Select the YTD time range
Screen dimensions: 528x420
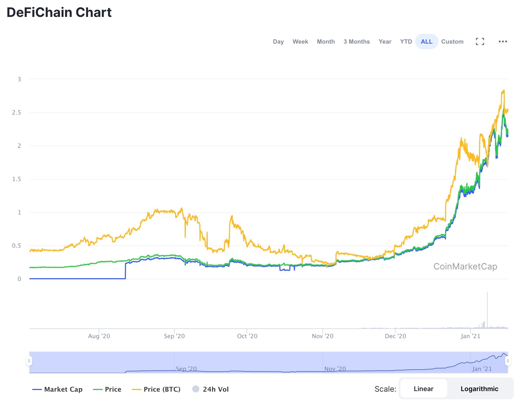click(x=406, y=41)
